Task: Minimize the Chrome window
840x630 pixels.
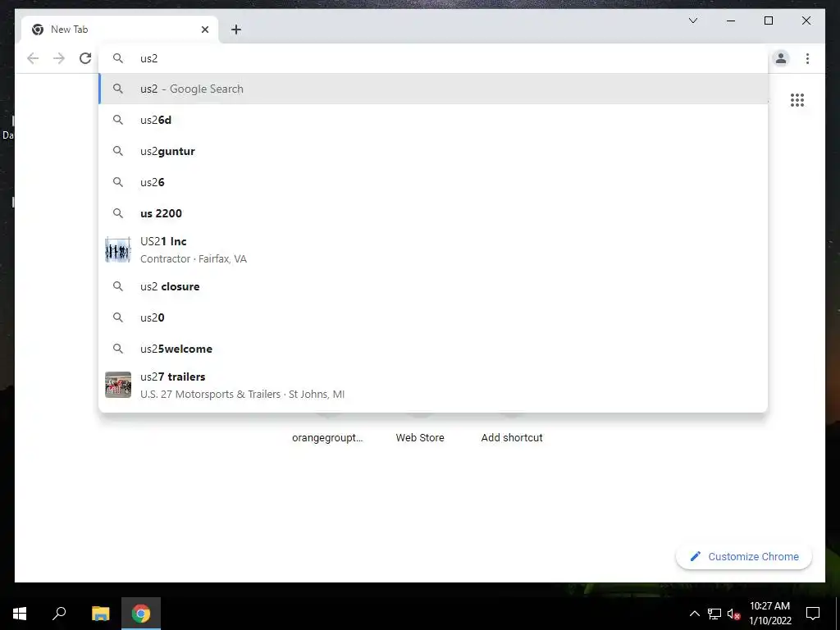Action: [731, 21]
